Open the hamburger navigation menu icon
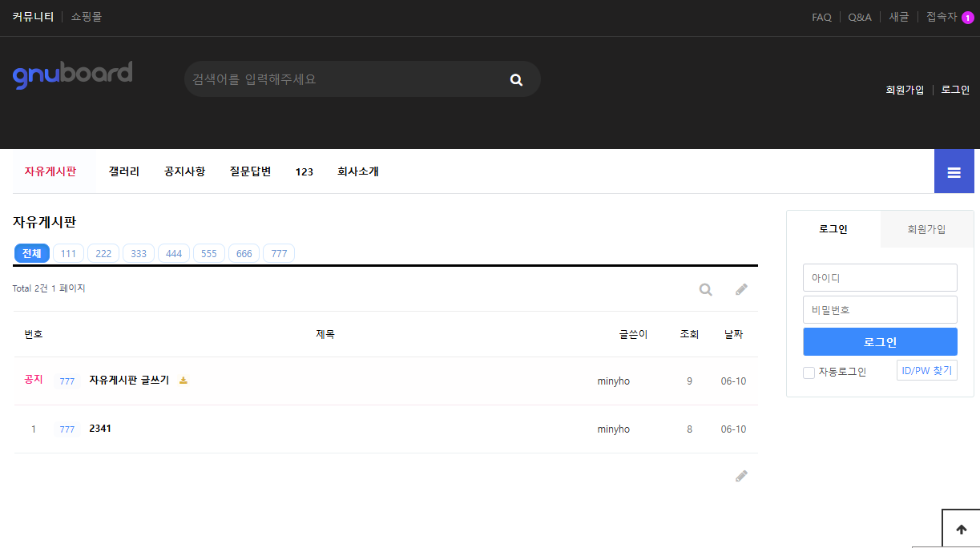Viewport: 980px width, 548px height. [954, 171]
